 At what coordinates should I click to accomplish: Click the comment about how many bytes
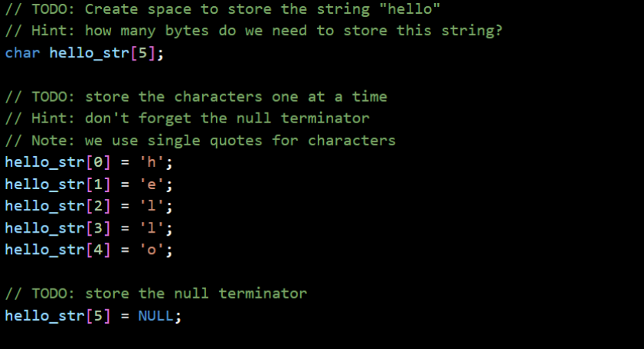(253, 31)
